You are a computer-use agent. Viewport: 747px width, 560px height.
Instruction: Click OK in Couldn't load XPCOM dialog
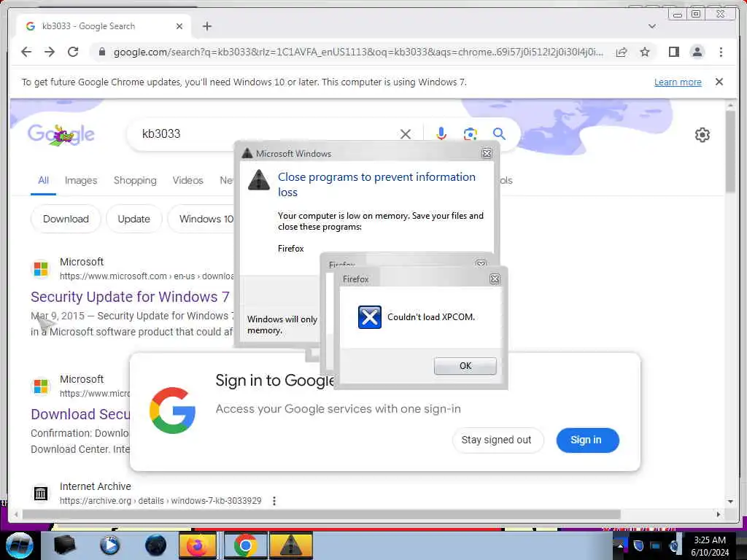465,366
